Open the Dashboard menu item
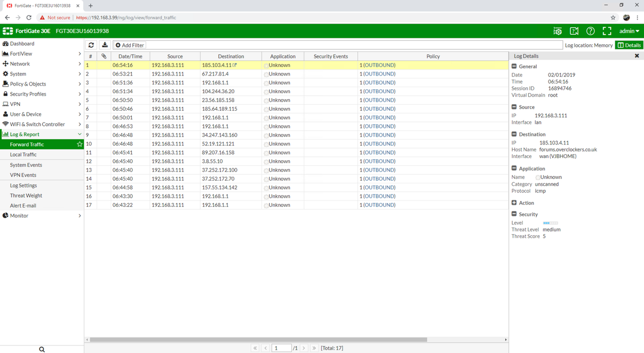The height and width of the screenshot is (353, 644). point(42,44)
